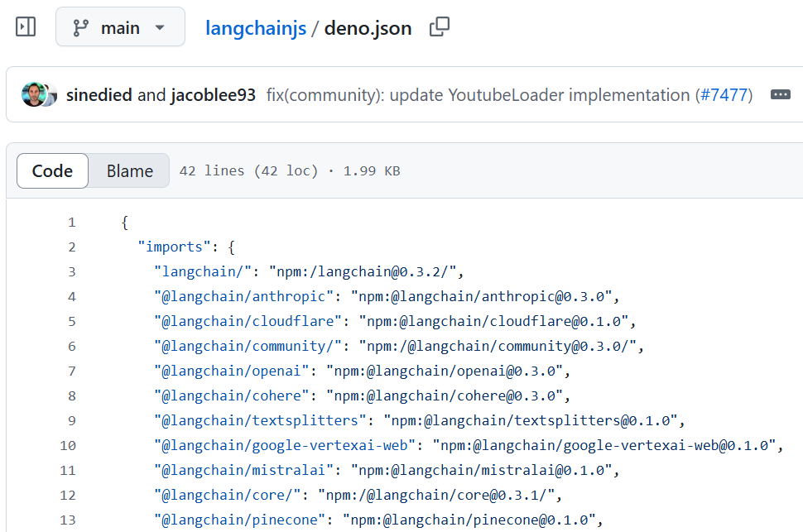Image resolution: width=803 pixels, height=532 pixels.
Task: Click "@langchain/core/" key text
Action: 228,495
